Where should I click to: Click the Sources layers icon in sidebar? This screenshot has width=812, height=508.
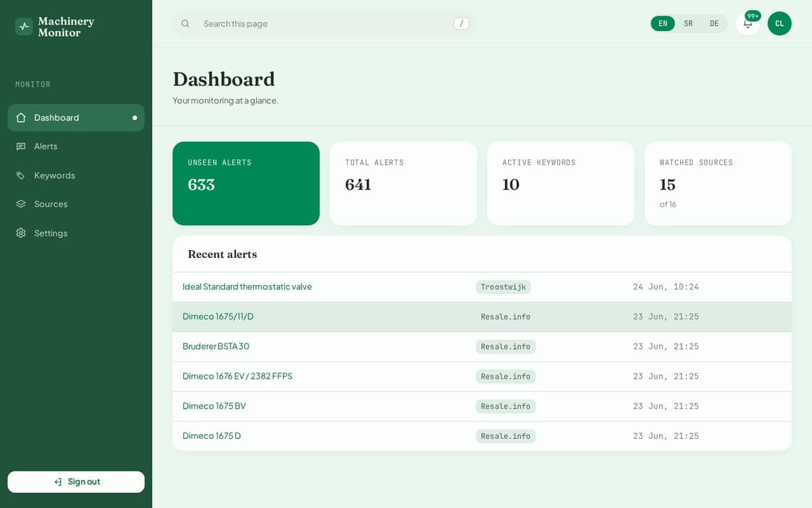click(x=21, y=204)
